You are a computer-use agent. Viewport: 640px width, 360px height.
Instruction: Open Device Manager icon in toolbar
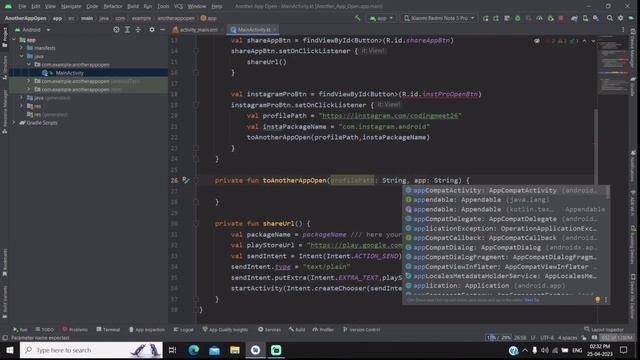585,18
